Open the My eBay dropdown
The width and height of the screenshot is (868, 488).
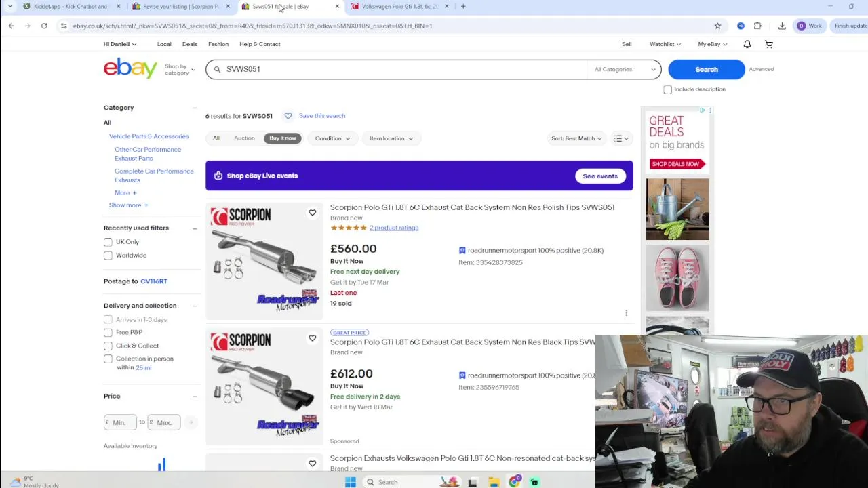(712, 44)
